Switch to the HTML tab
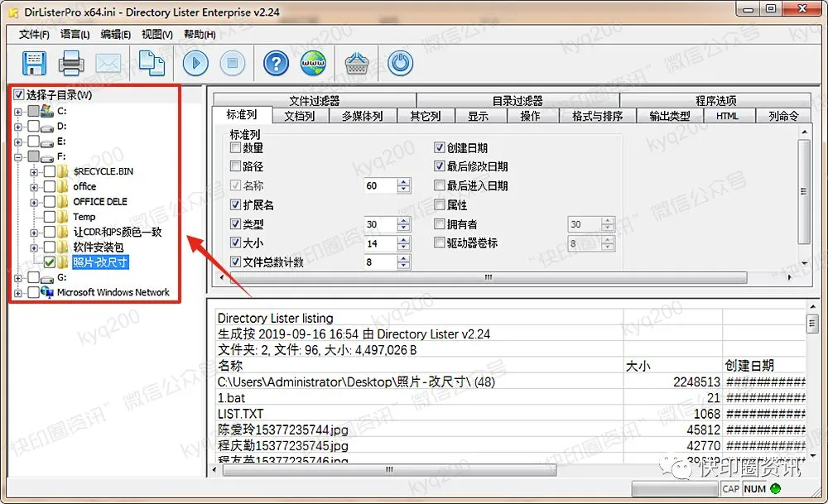828x504 pixels. click(x=728, y=116)
